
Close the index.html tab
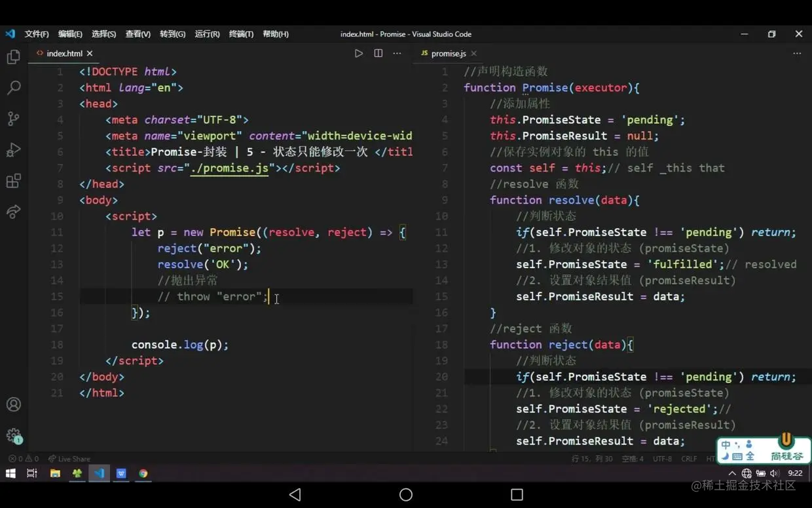90,54
